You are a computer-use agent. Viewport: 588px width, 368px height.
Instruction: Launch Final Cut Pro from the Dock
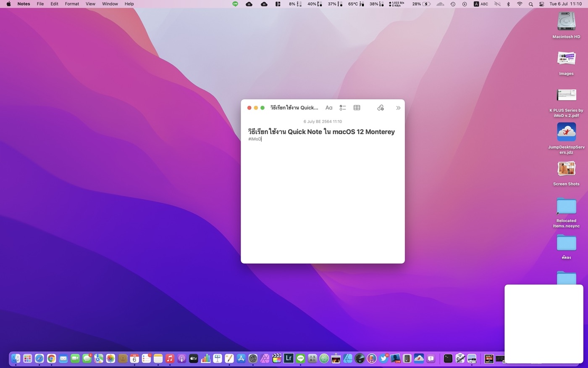coord(276,358)
